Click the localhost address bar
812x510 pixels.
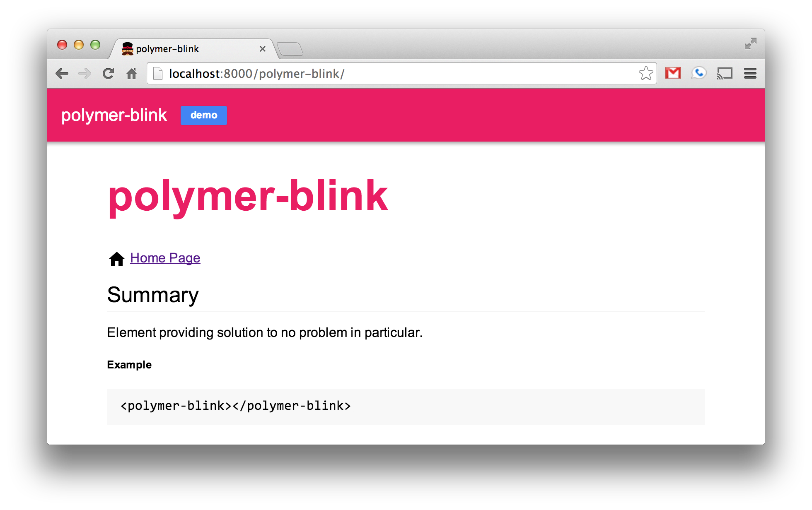pos(373,74)
